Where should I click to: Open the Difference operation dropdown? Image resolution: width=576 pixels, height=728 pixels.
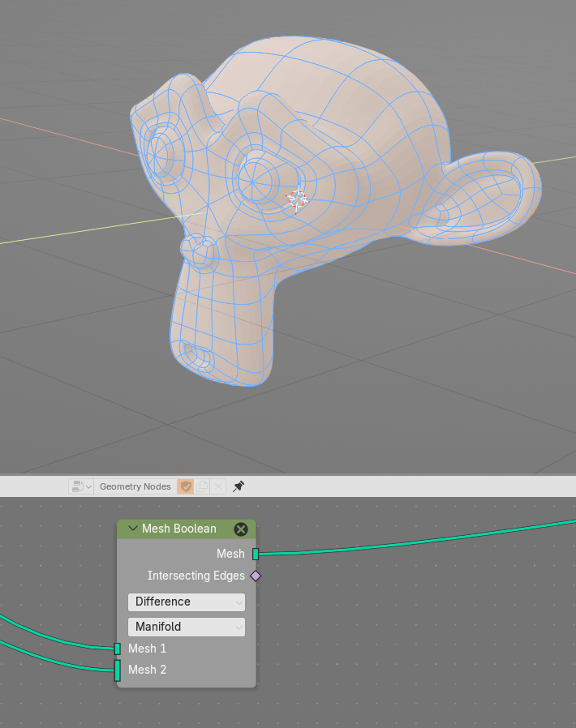point(187,602)
